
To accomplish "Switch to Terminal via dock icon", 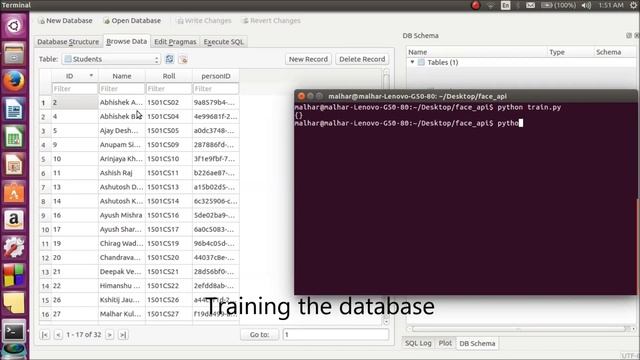I will (x=14, y=331).
